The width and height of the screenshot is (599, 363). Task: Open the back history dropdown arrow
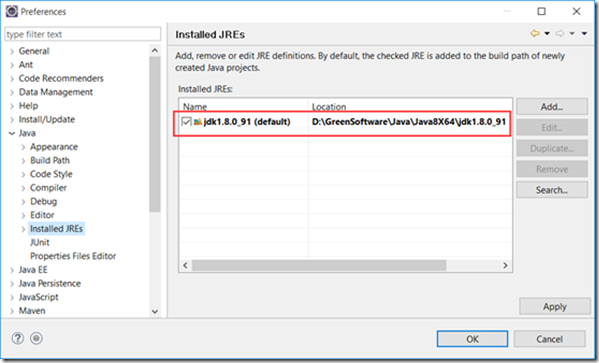click(x=547, y=34)
